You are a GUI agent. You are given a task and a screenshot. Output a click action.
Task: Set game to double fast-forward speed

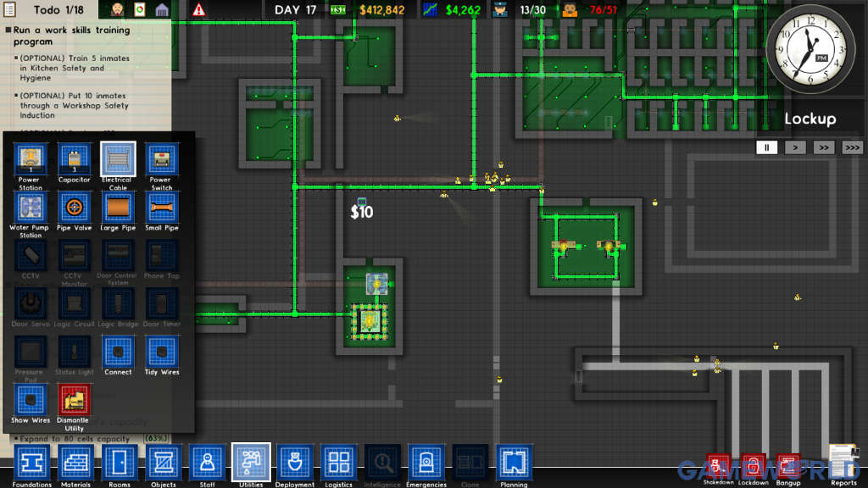tap(824, 147)
